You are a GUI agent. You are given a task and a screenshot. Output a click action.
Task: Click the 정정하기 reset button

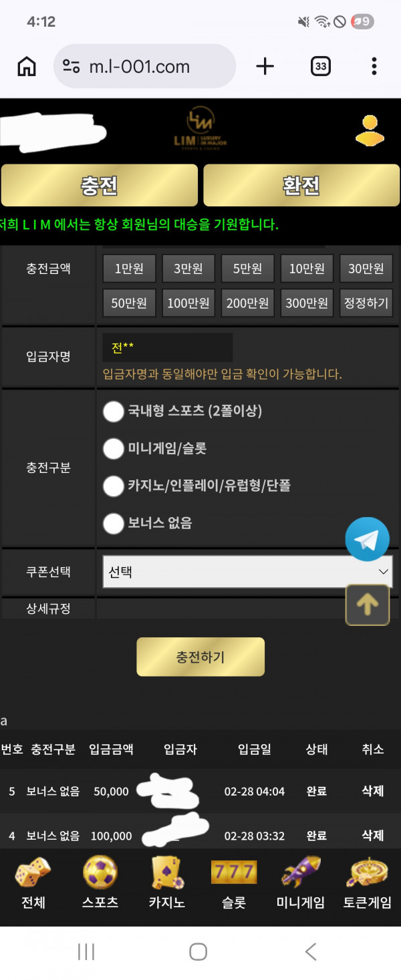pyautogui.click(x=366, y=303)
